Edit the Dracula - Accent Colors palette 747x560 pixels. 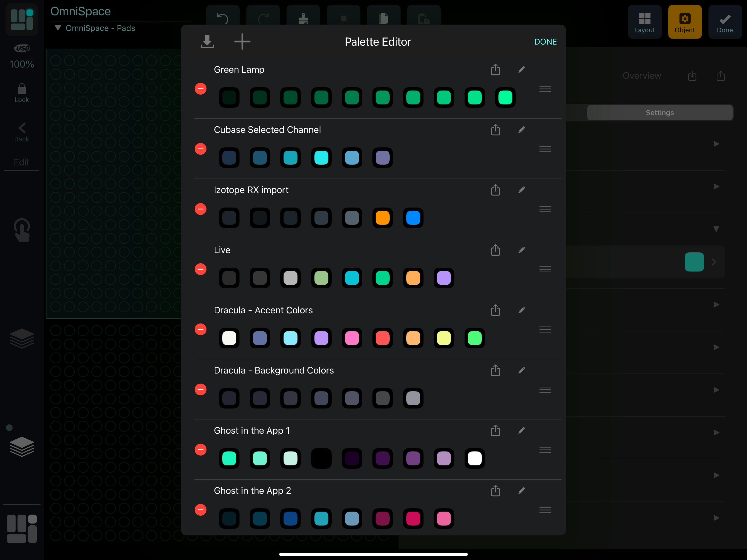[521, 310]
